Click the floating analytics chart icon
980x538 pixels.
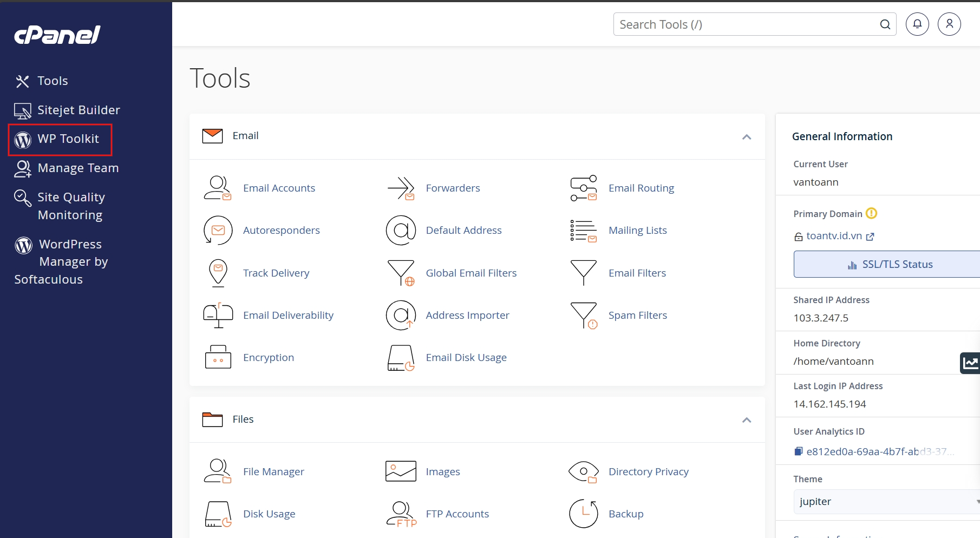click(x=970, y=363)
